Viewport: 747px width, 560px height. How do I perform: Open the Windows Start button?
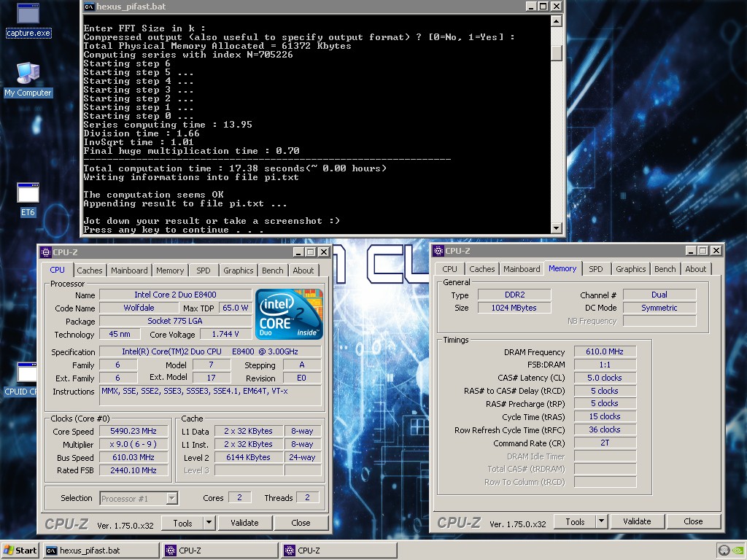coord(20,551)
